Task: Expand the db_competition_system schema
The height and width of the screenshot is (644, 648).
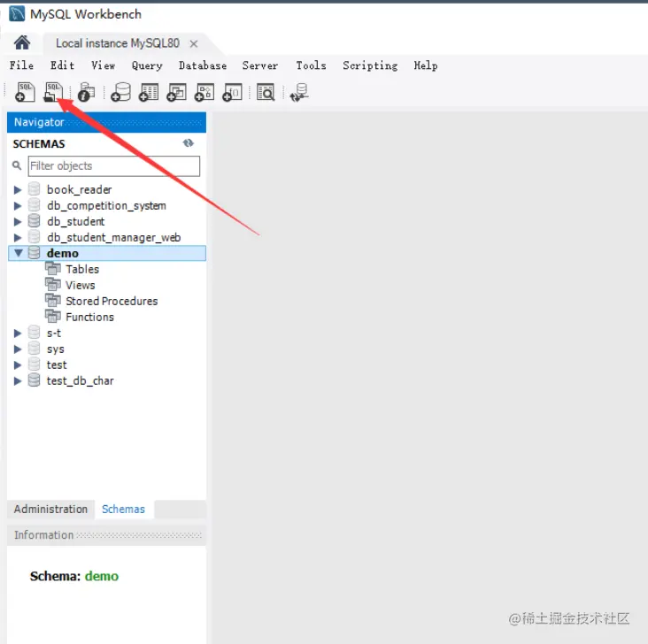Action: tap(18, 205)
